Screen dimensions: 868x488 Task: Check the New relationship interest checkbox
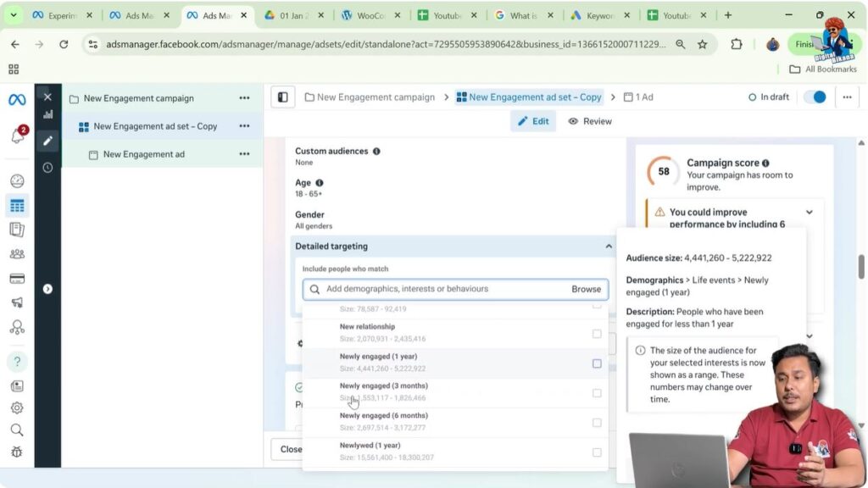click(x=597, y=332)
